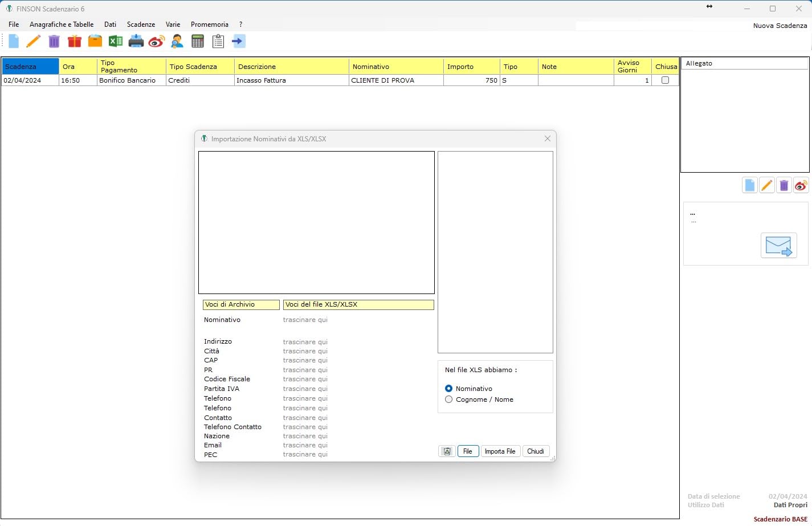Click the Bonifico Bancario cell
The image size is (812, 526).
point(132,80)
